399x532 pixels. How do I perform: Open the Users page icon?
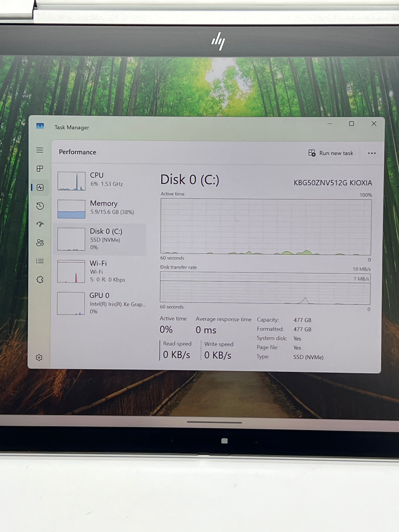coord(40,243)
